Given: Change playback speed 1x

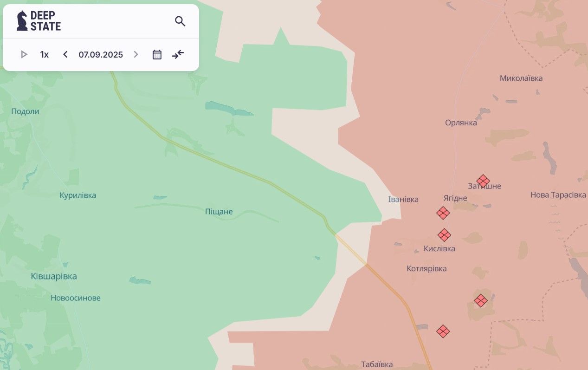Looking at the screenshot, I should (x=45, y=54).
